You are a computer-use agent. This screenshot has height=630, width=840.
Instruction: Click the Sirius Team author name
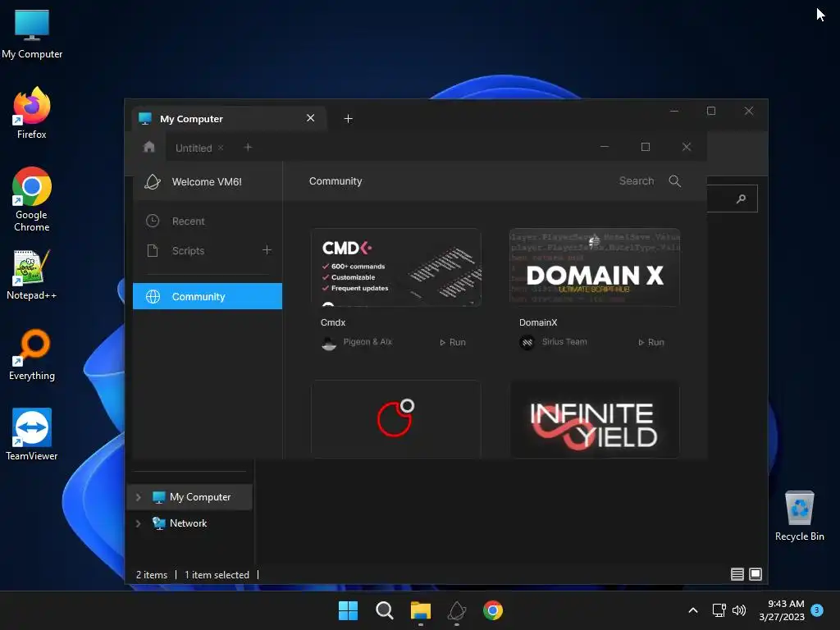[564, 342]
